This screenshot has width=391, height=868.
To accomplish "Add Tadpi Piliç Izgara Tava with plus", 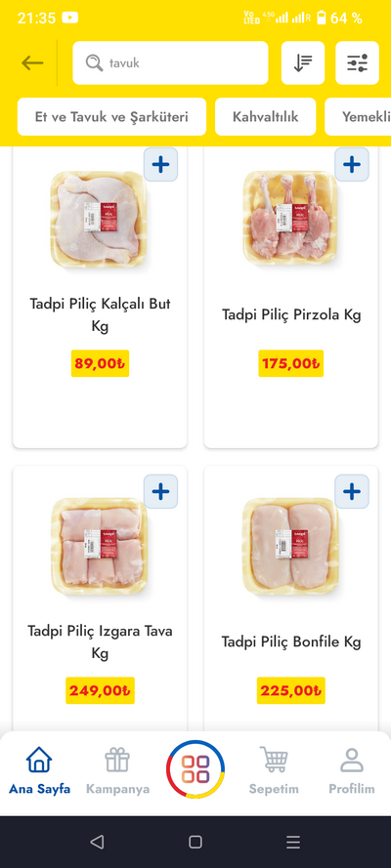I will 160,491.
